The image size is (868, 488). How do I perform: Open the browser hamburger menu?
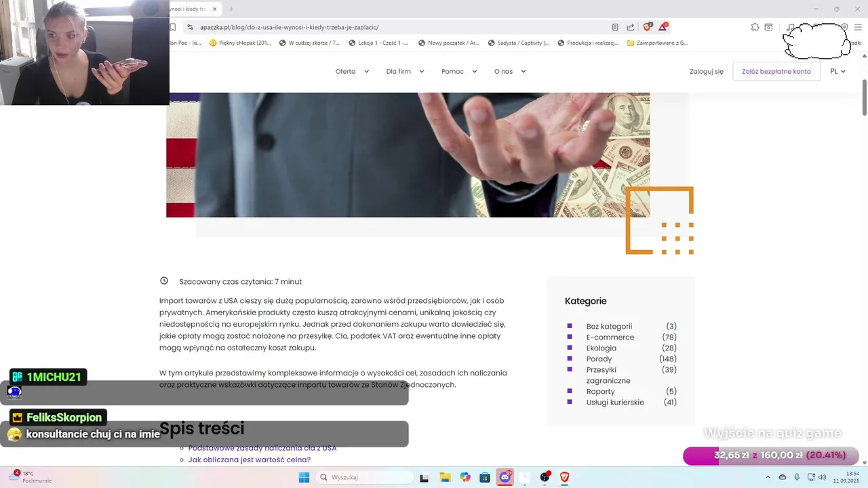(x=858, y=27)
